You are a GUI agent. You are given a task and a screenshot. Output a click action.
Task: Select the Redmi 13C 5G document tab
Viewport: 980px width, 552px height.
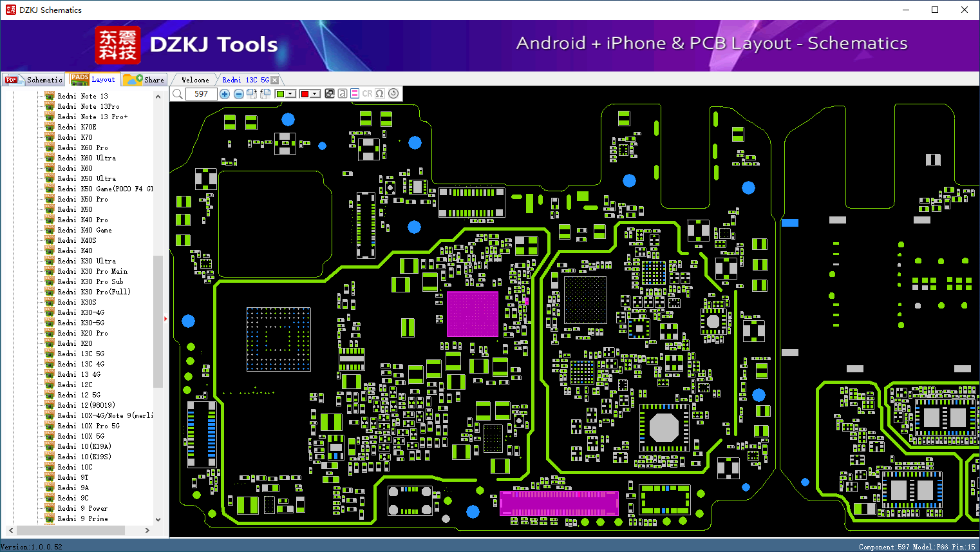click(x=245, y=80)
